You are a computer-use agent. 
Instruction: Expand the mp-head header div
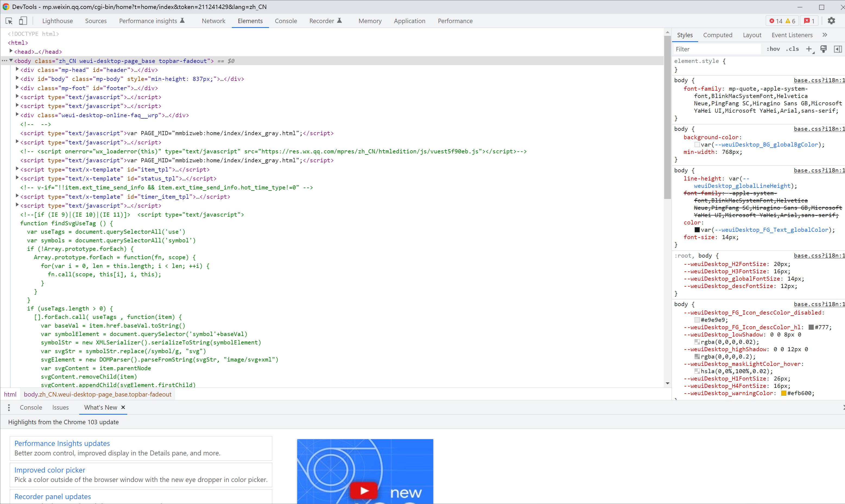click(x=17, y=69)
